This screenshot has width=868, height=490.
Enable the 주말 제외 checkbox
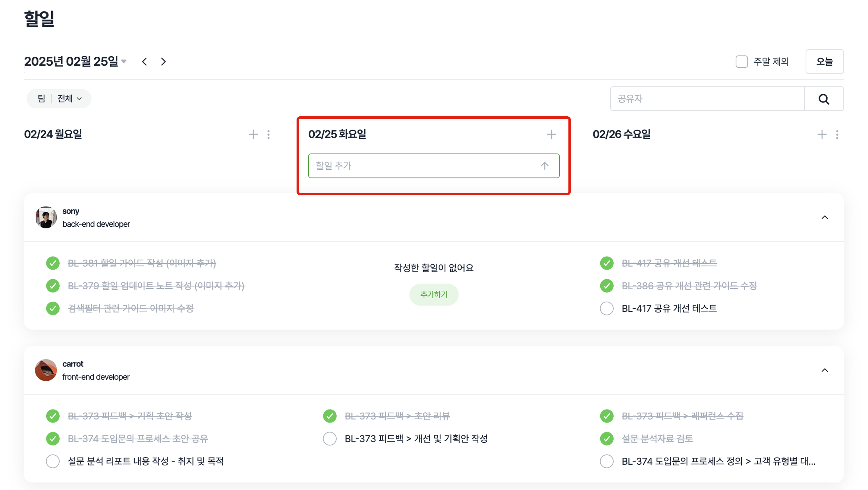(741, 62)
